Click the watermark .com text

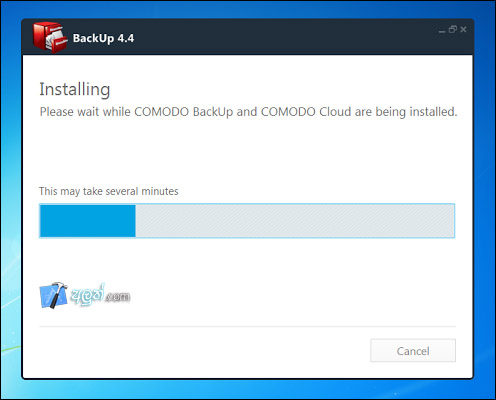coord(118,296)
